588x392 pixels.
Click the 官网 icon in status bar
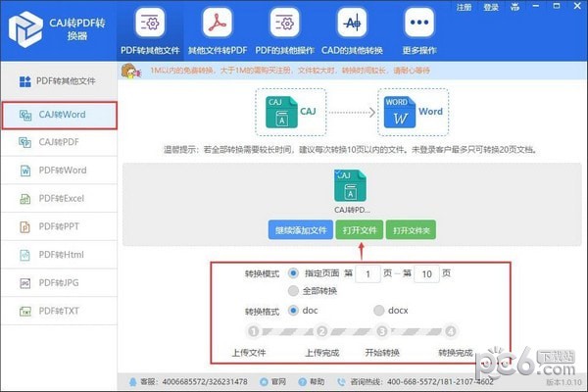point(264,382)
